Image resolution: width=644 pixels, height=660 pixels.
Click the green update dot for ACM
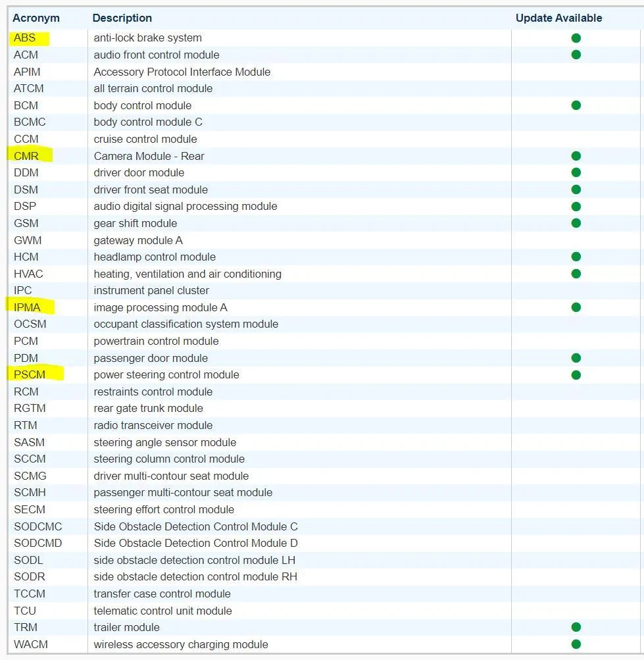coord(576,55)
